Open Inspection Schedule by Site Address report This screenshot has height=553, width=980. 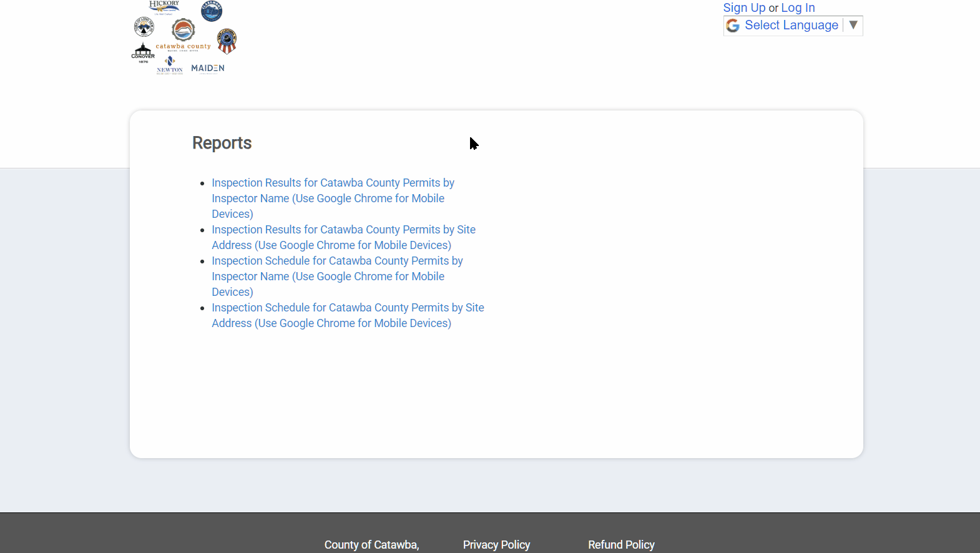tap(348, 315)
